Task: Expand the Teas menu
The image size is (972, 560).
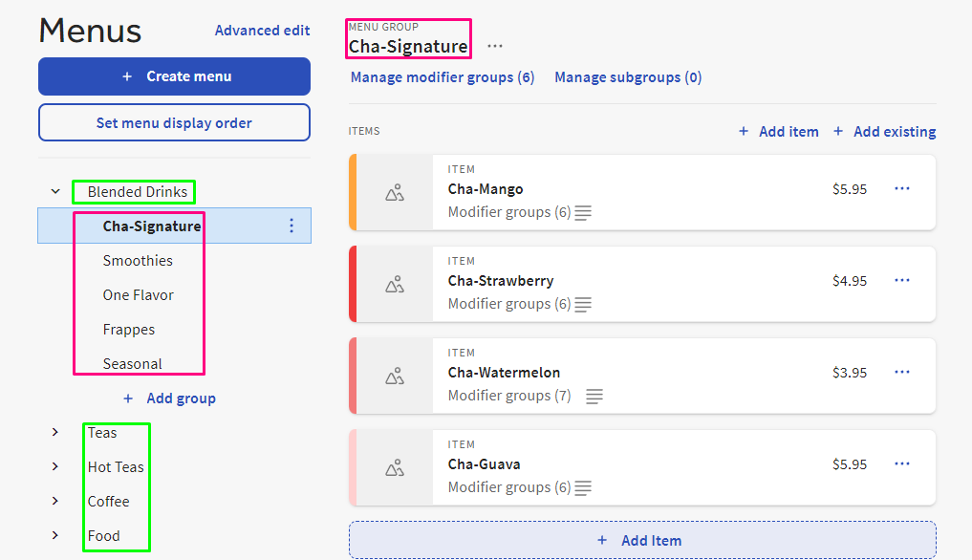Action: [x=55, y=432]
